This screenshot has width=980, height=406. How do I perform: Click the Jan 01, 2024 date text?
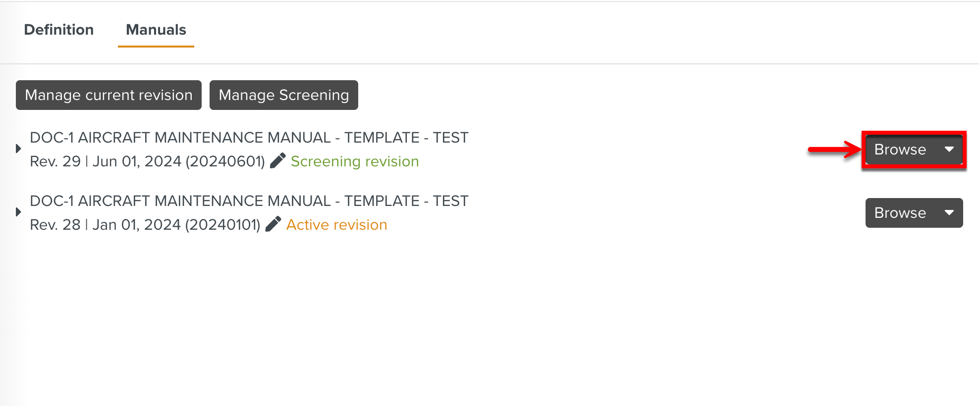tap(136, 225)
